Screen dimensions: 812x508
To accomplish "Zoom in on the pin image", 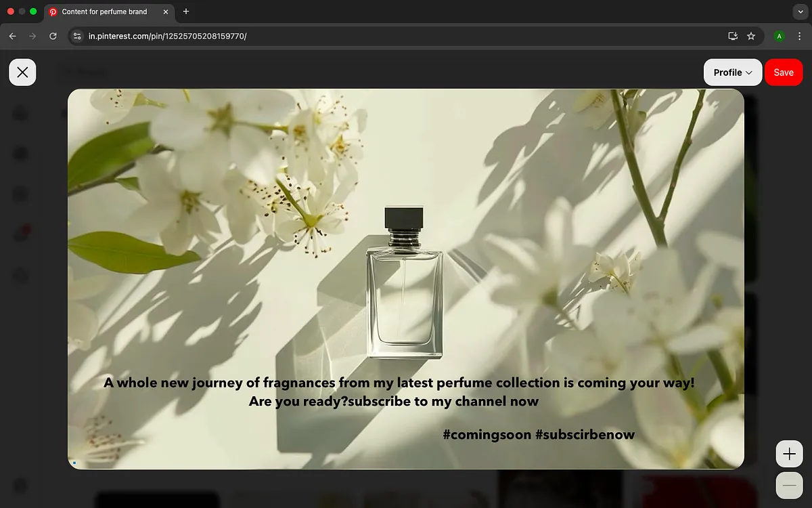I will click(x=789, y=454).
